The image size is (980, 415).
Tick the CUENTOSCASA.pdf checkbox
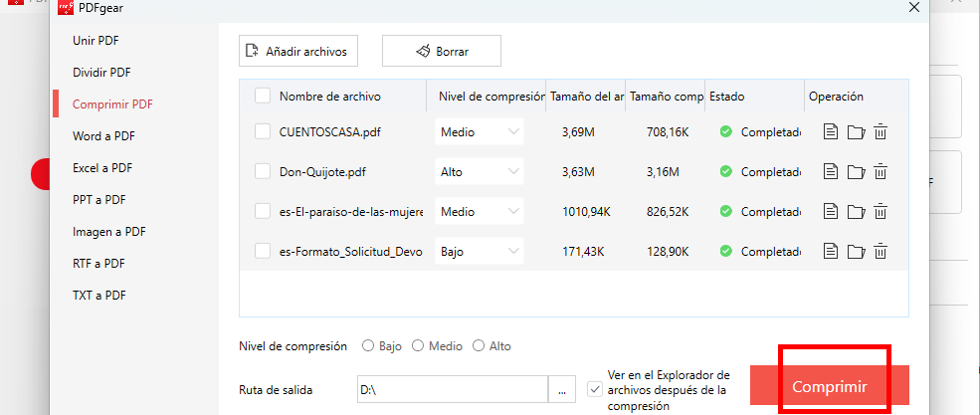[x=263, y=131]
